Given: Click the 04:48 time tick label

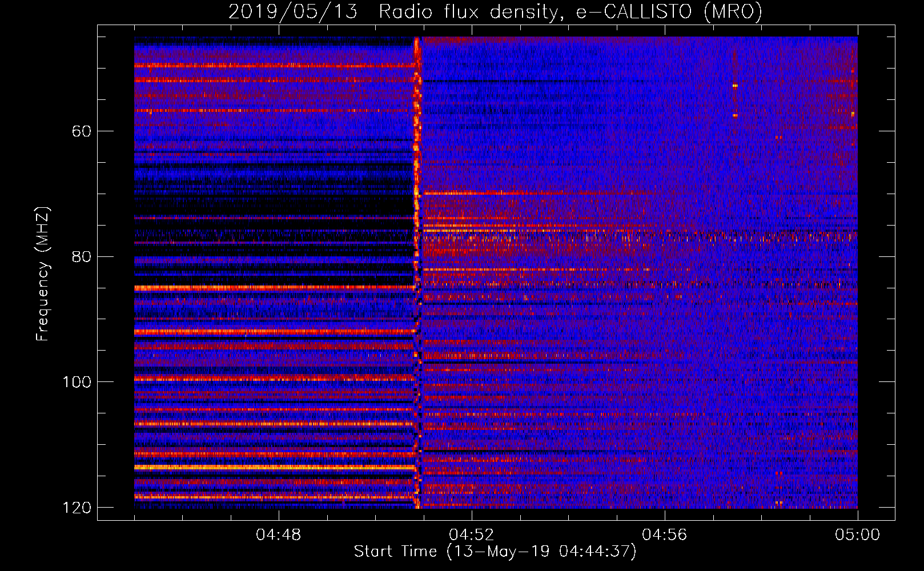Looking at the screenshot, I should click(x=278, y=535).
